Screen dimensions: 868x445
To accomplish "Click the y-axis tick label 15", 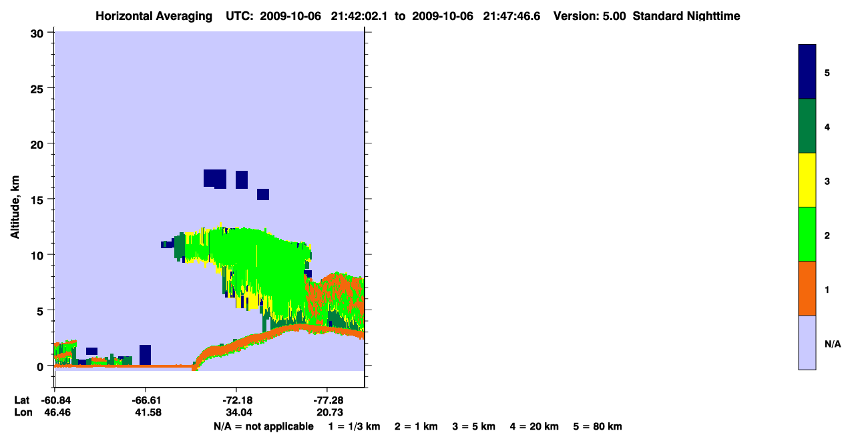I will tap(39, 199).
